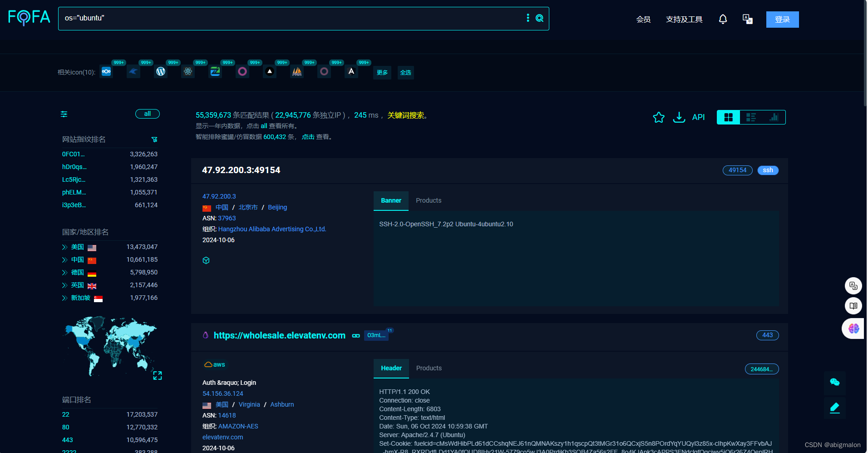This screenshot has width=868, height=453.
Task: Click the notification bell icon
Action: (x=723, y=19)
